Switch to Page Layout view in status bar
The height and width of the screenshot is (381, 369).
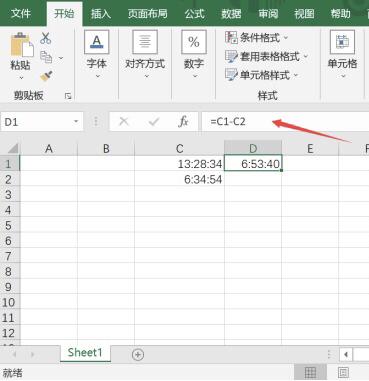pyautogui.click(x=343, y=372)
